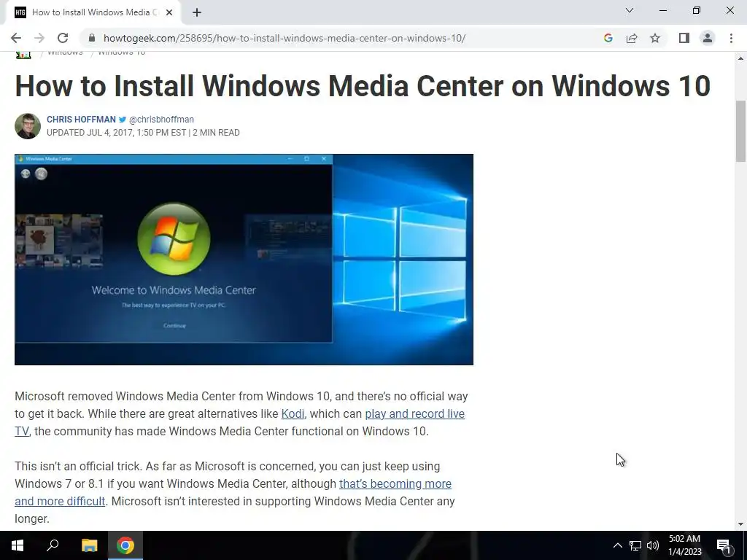This screenshot has width=747, height=560.
Task: Restore down the Chrome window
Action: [x=697, y=10]
